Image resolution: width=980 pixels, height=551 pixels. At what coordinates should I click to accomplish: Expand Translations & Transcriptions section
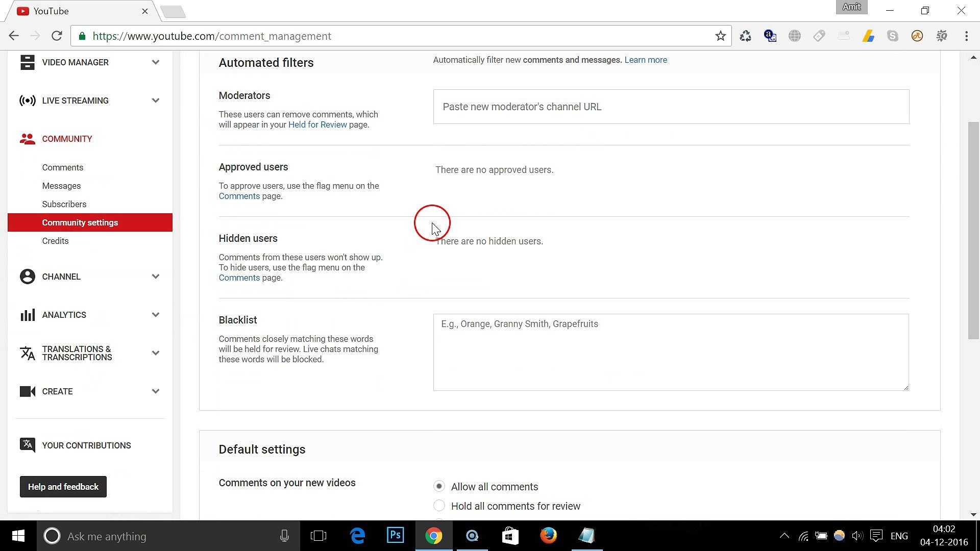pyautogui.click(x=156, y=353)
